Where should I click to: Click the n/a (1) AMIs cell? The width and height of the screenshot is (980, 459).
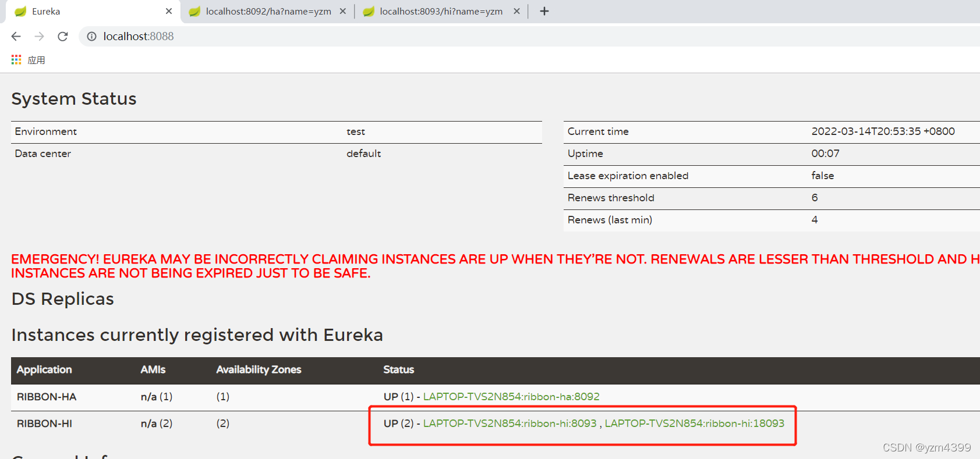click(x=157, y=397)
